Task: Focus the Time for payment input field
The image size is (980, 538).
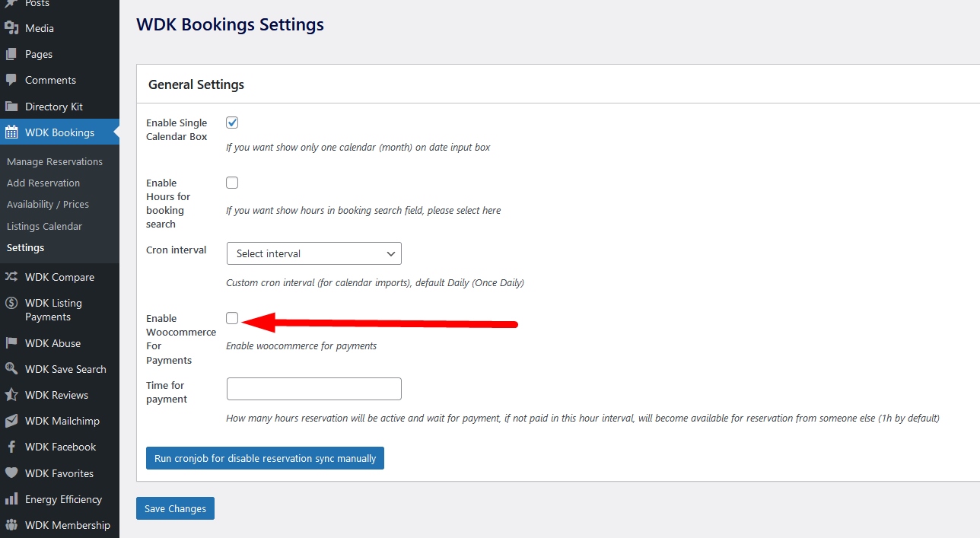Action: (313, 389)
